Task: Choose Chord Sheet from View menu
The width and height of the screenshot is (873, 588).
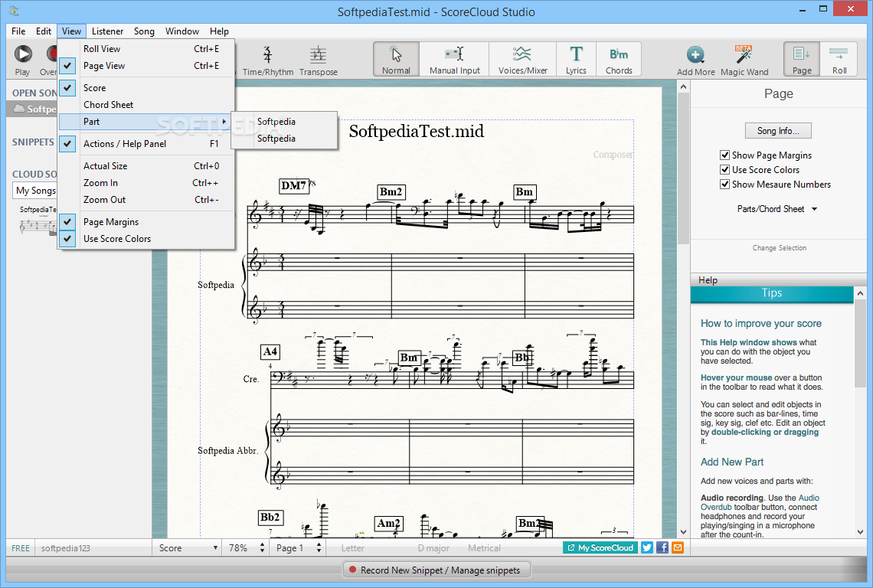Action: (145, 105)
